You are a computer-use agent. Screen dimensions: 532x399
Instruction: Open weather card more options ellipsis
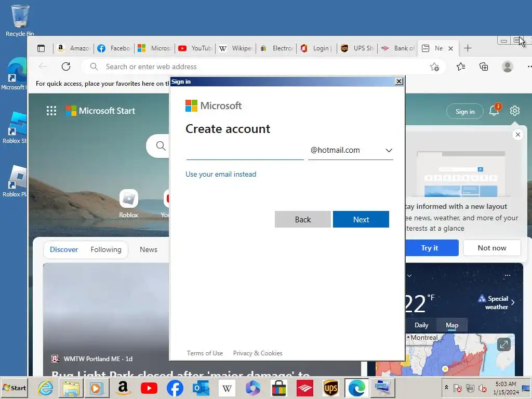508,275
